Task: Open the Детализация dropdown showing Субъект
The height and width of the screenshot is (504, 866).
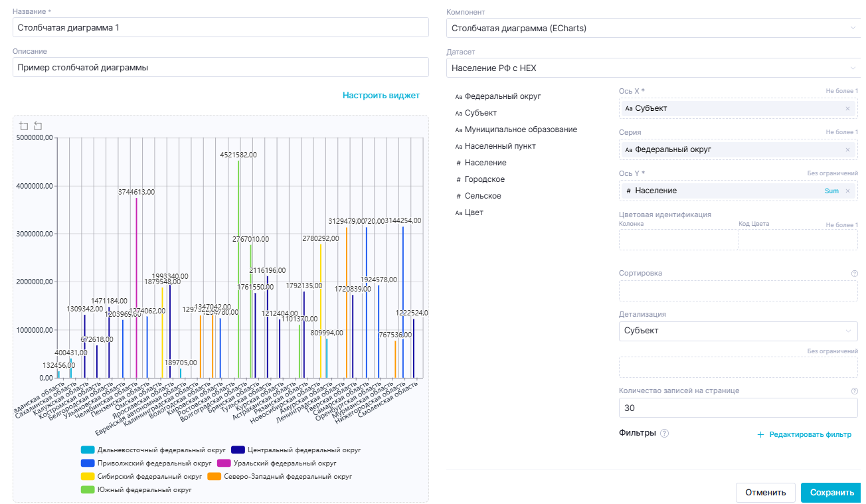Action: click(x=737, y=331)
